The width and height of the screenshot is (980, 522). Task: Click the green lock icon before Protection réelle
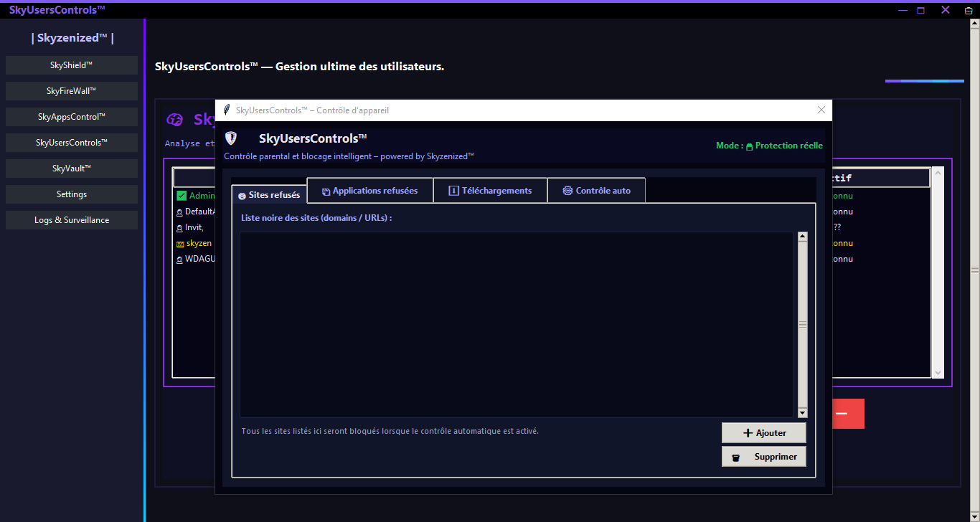(750, 146)
